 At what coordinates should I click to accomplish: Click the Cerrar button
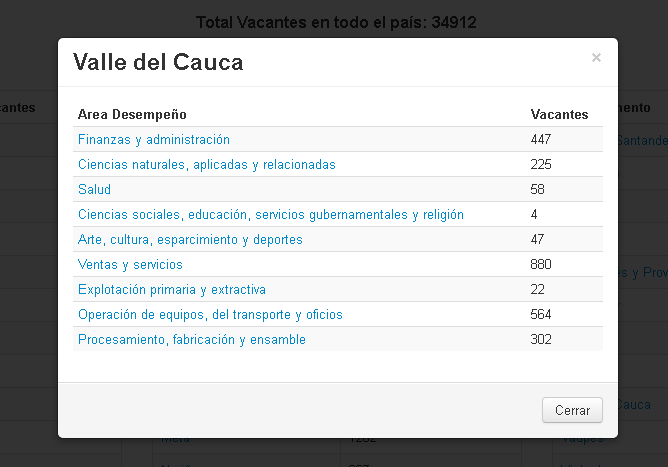point(573,410)
